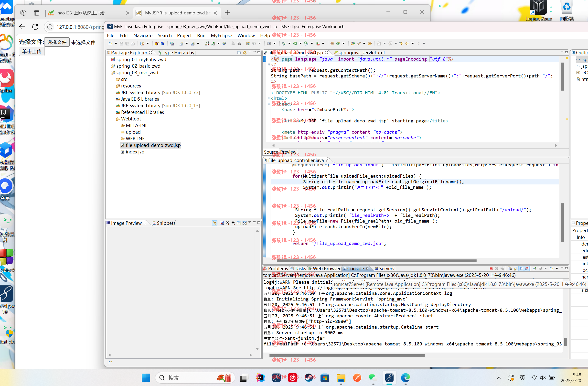
Task: Click the Last Edit Location toolbar arrow
Action: click(x=401, y=43)
